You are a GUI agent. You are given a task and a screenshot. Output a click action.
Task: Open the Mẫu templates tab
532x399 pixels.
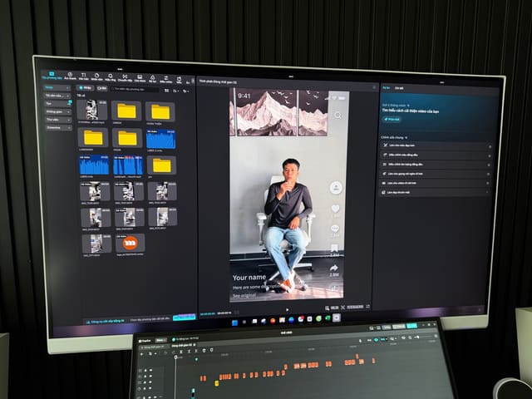(179, 80)
